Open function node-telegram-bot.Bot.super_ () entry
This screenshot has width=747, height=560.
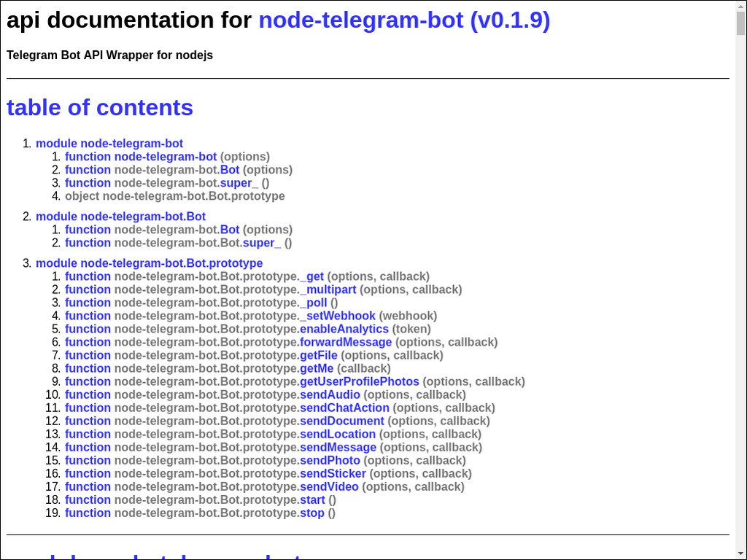179,243
